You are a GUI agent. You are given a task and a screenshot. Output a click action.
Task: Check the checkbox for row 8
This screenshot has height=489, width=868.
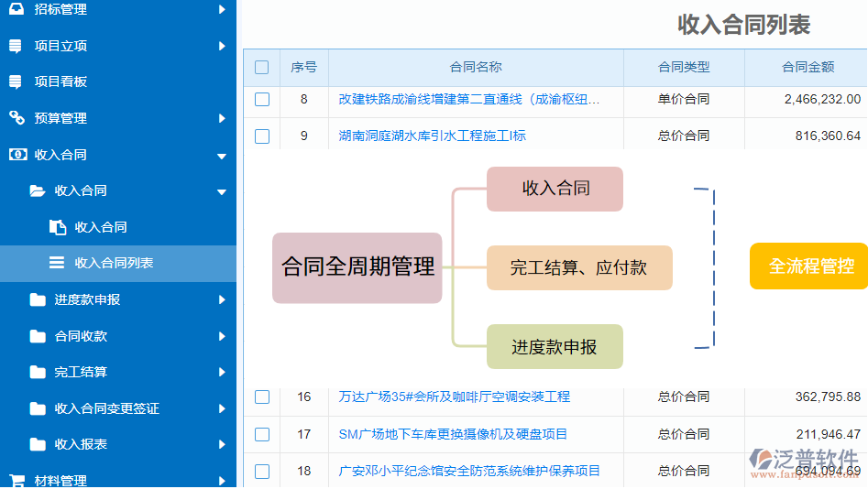pyautogui.click(x=262, y=99)
